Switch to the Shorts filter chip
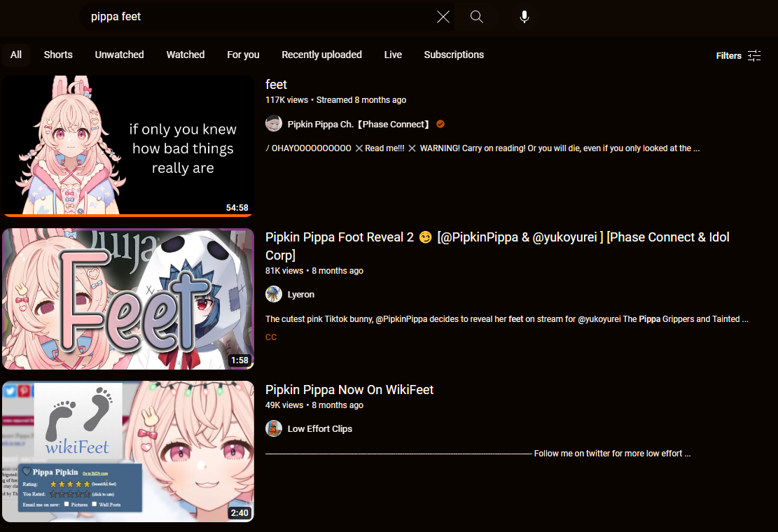The height and width of the screenshot is (532, 778). click(x=58, y=55)
